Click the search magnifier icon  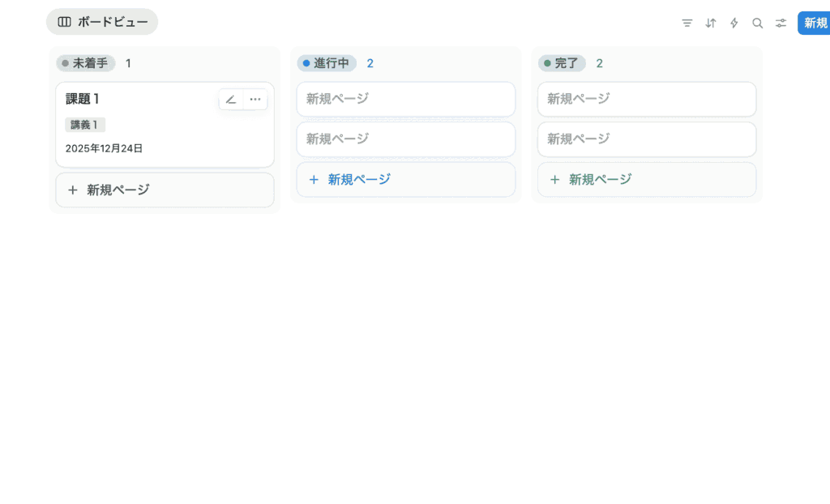[757, 23]
